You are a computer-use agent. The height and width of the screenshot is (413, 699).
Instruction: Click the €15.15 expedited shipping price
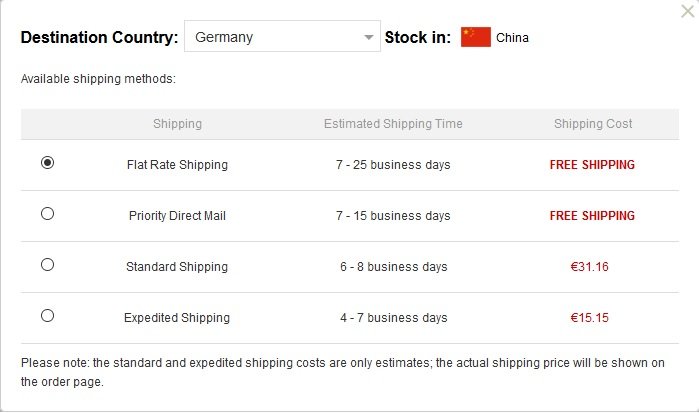(x=589, y=318)
